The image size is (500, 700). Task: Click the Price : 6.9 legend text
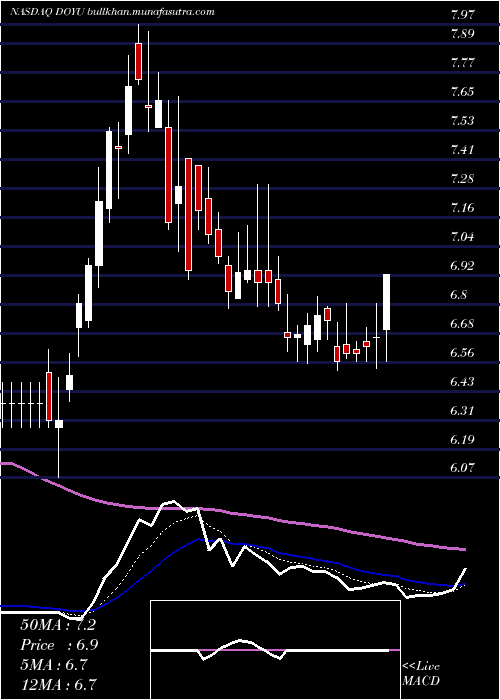(x=59, y=645)
